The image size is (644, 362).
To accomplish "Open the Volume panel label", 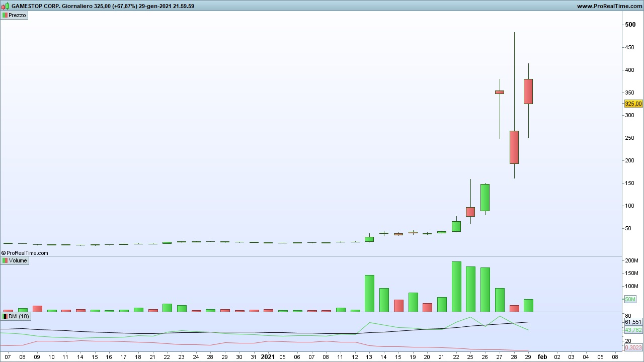I will click(18, 260).
